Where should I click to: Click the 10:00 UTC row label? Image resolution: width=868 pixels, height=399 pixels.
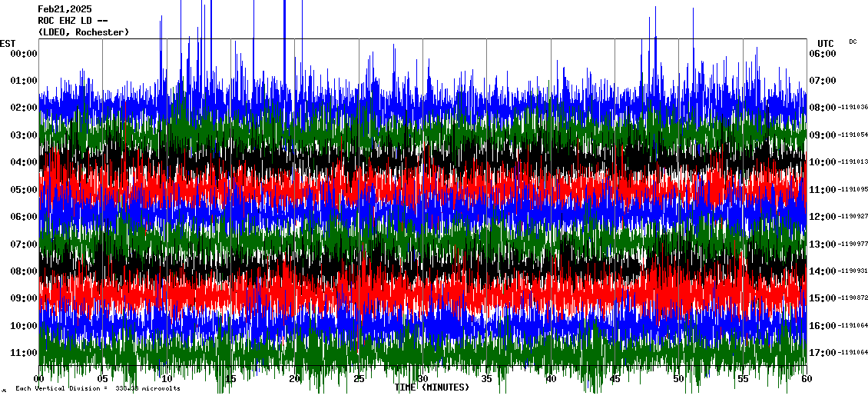pos(822,162)
